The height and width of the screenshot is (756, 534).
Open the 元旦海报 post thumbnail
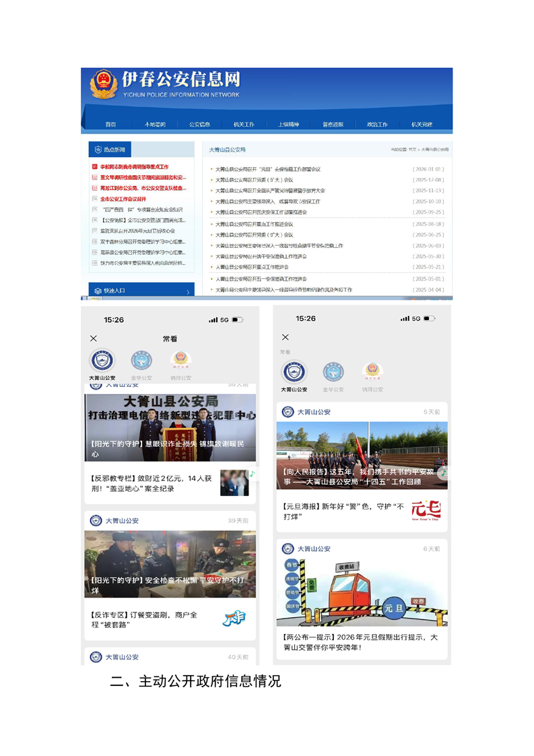pos(426,511)
